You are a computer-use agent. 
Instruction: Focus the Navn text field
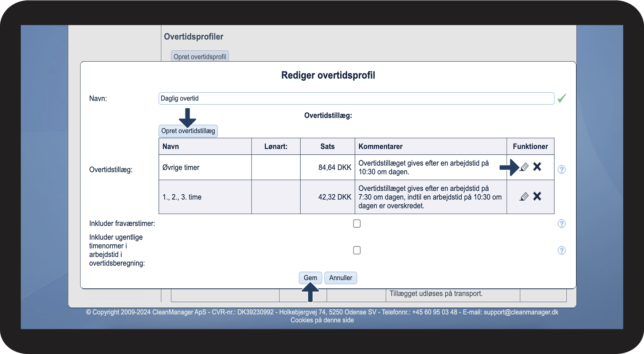pos(356,98)
